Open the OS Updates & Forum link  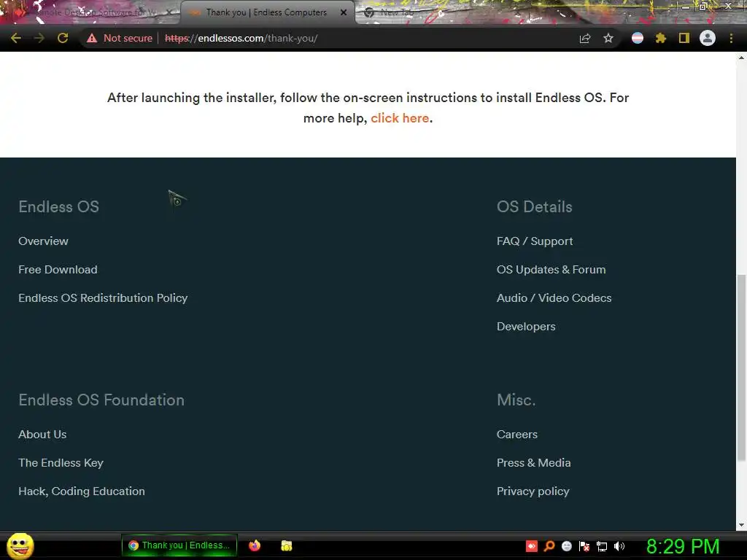click(551, 270)
